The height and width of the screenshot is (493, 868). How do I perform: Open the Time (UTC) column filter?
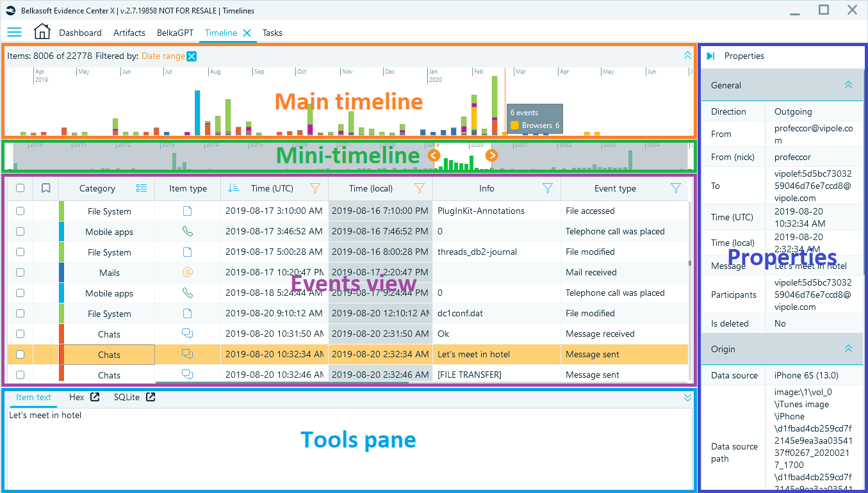pyautogui.click(x=315, y=188)
